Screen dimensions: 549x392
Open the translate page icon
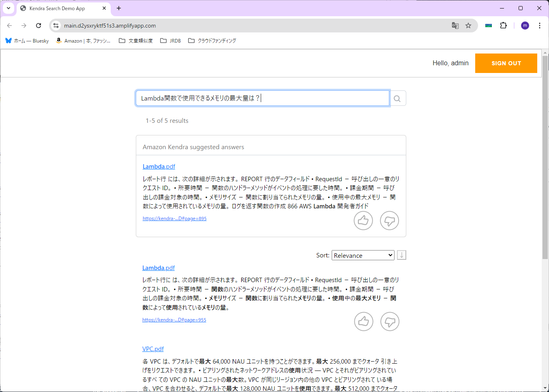tap(455, 26)
